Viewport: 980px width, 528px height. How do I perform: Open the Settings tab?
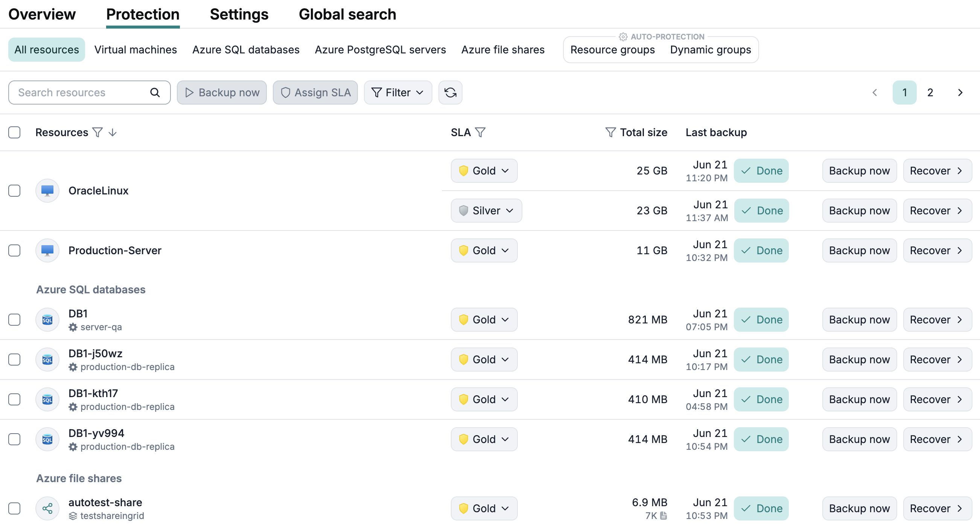(x=239, y=14)
